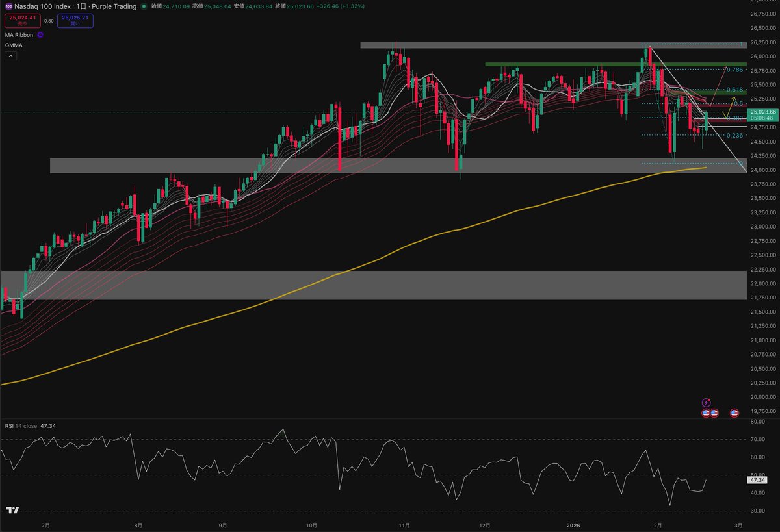Click the Nasdaq 100 Index symbol title
780x532 pixels.
[76, 6]
